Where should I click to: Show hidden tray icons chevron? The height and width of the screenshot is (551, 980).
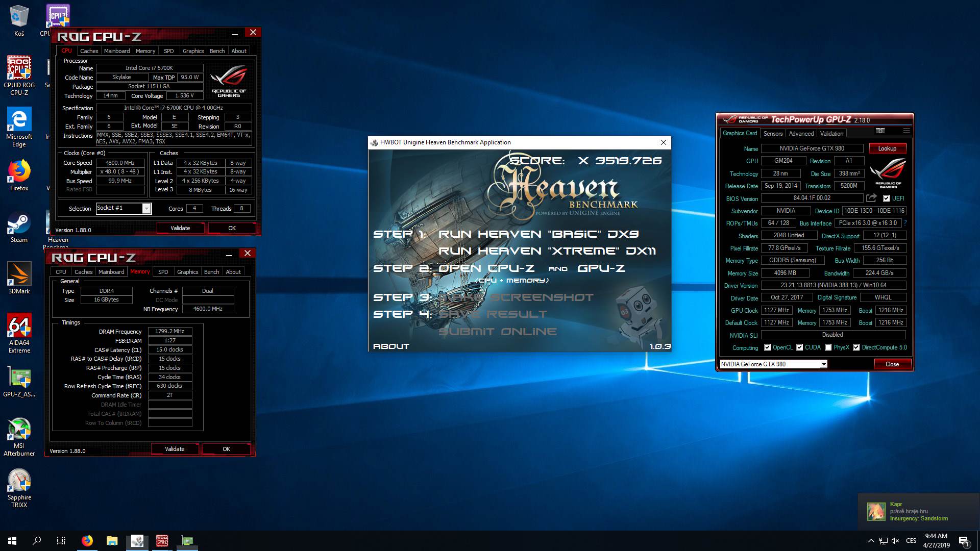pos(871,541)
